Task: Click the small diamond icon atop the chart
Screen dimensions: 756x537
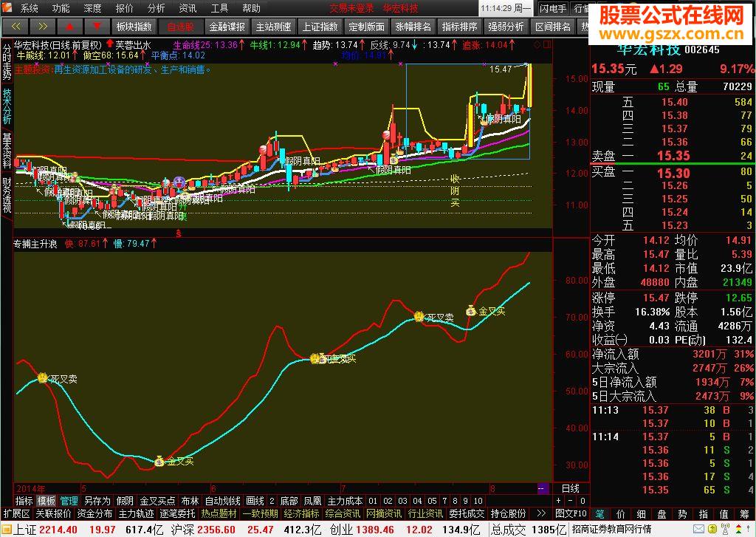Action: click(x=537, y=45)
